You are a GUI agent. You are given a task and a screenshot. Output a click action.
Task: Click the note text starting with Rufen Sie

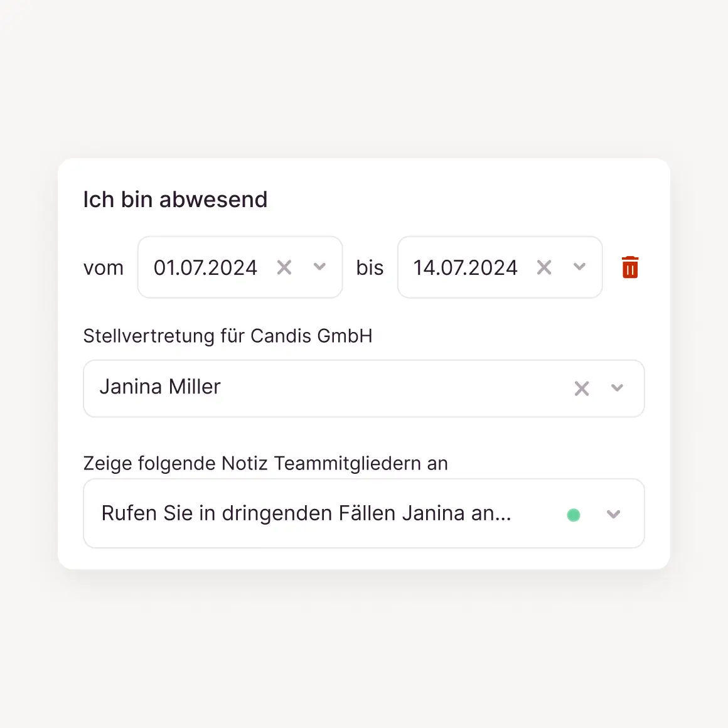click(x=306, y=513)
